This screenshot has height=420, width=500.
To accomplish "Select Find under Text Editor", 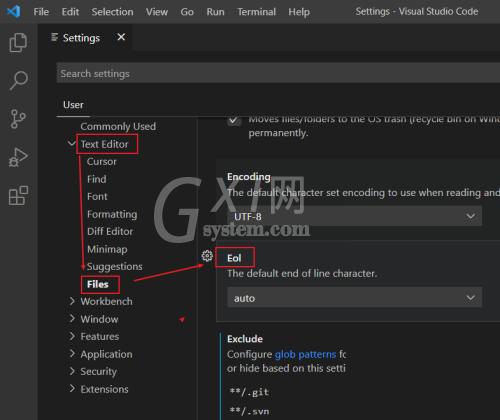I will coord(97,179).
